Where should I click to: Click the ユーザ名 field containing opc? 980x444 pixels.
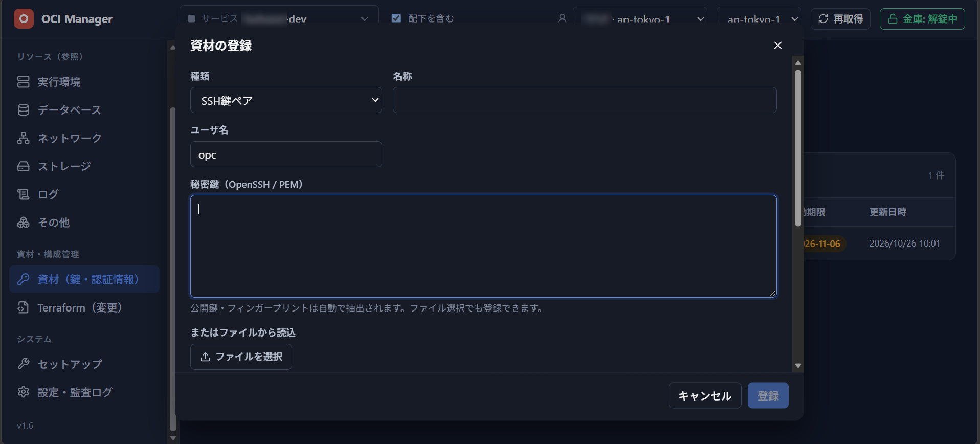[x=286, y=154]
